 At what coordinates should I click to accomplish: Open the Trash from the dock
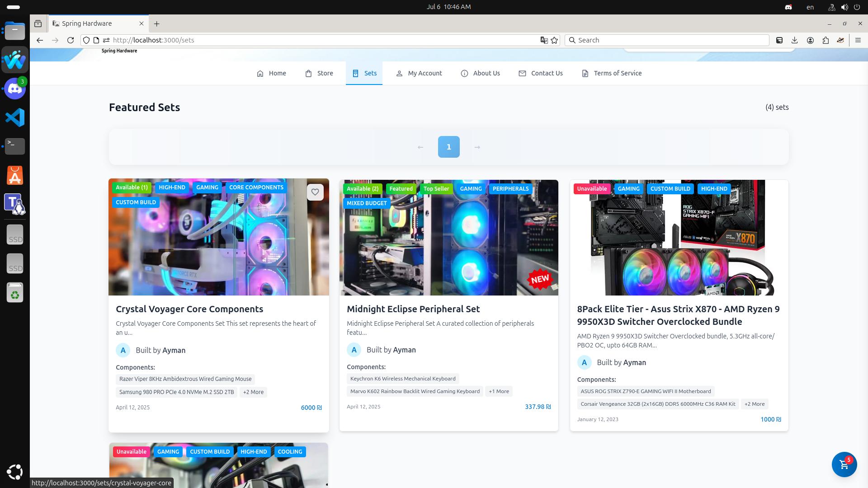click(x=15, y=292)
